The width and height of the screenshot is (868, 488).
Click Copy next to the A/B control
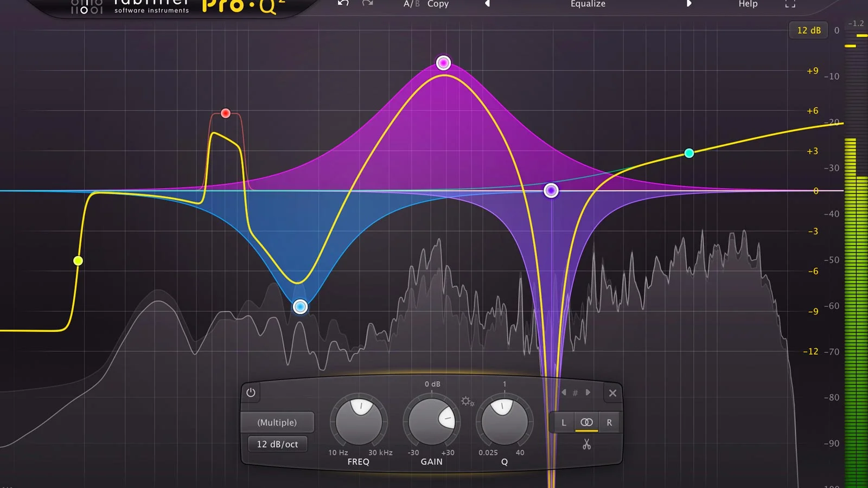(x=438, y=4)
